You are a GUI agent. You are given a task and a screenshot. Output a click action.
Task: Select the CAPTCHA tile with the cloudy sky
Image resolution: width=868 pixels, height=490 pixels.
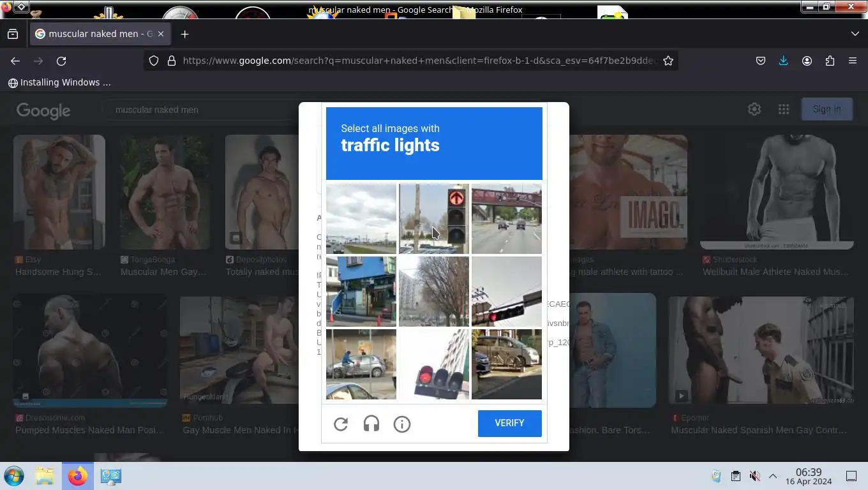tap(361, 219)
